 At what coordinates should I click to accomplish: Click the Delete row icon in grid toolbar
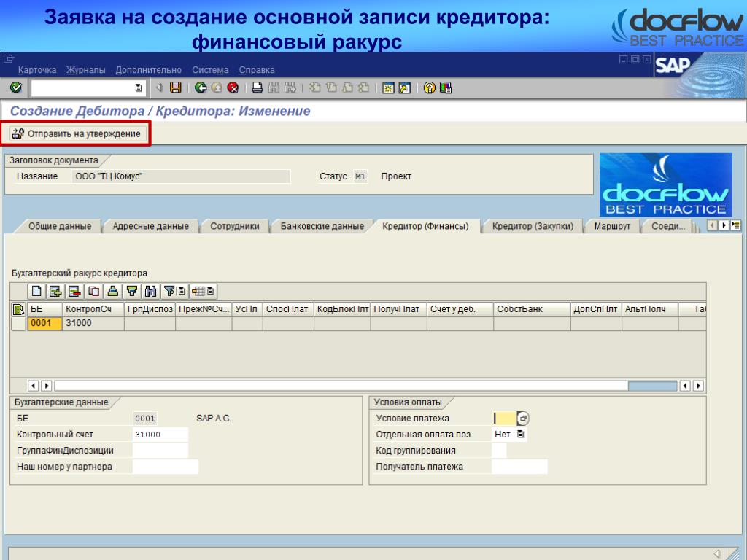click(x=74, y=292)
